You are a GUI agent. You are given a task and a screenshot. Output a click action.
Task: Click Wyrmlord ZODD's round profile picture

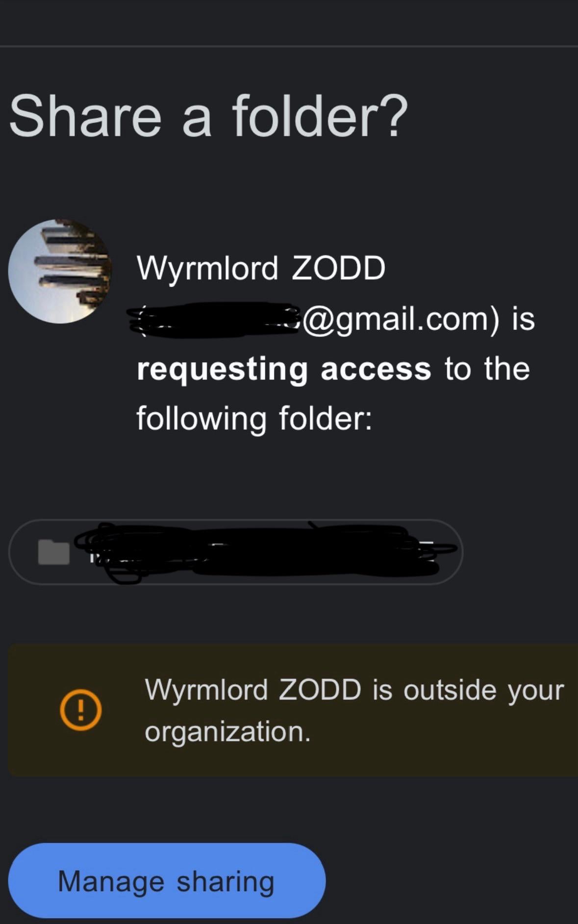tap(60, 271)
